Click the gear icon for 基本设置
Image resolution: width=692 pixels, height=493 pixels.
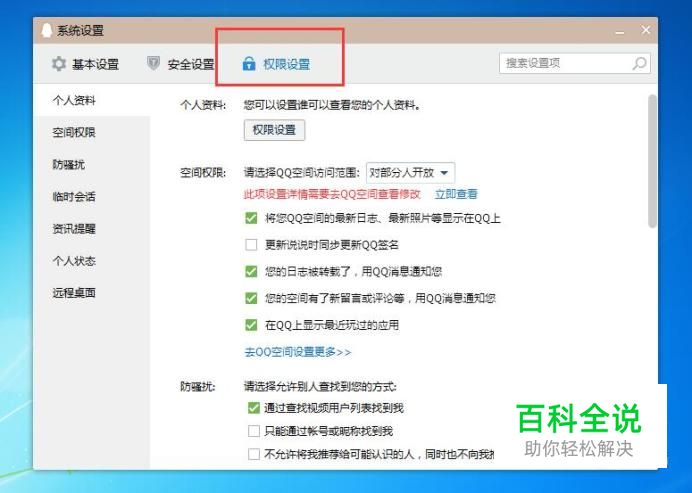(x=59, y=64)
